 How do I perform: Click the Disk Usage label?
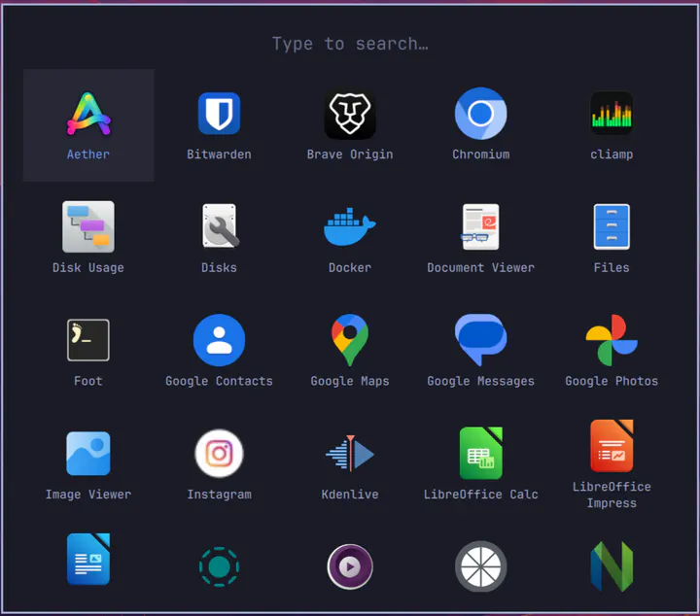tap(88, 267)
